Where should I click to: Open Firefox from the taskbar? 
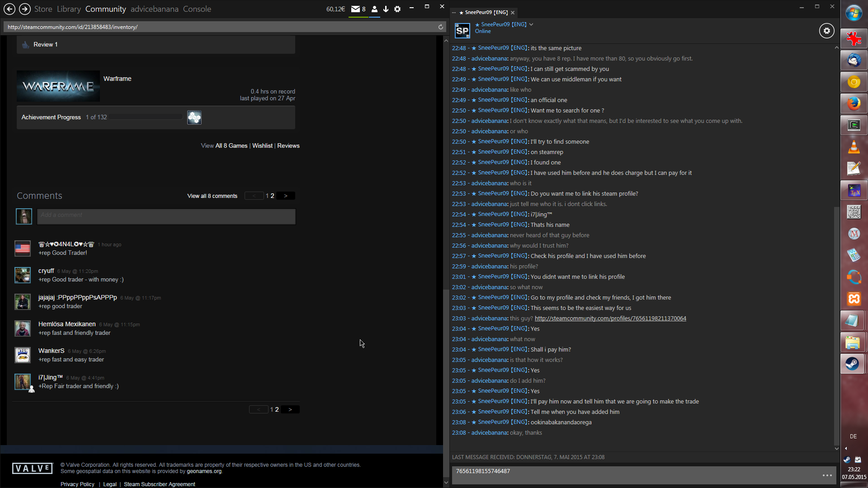854,104
